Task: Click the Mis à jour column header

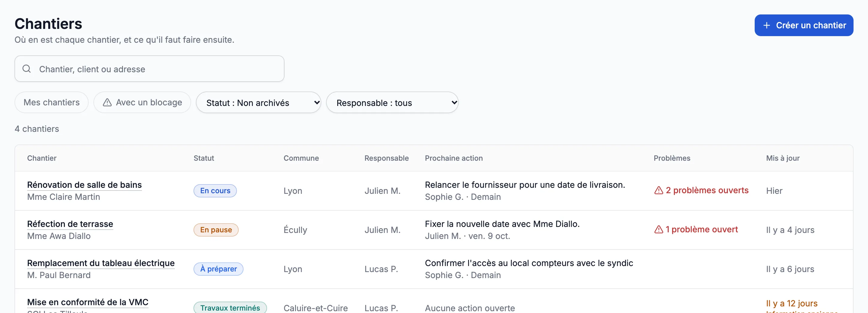Action: pyautogui.click(x=783, y=158)
